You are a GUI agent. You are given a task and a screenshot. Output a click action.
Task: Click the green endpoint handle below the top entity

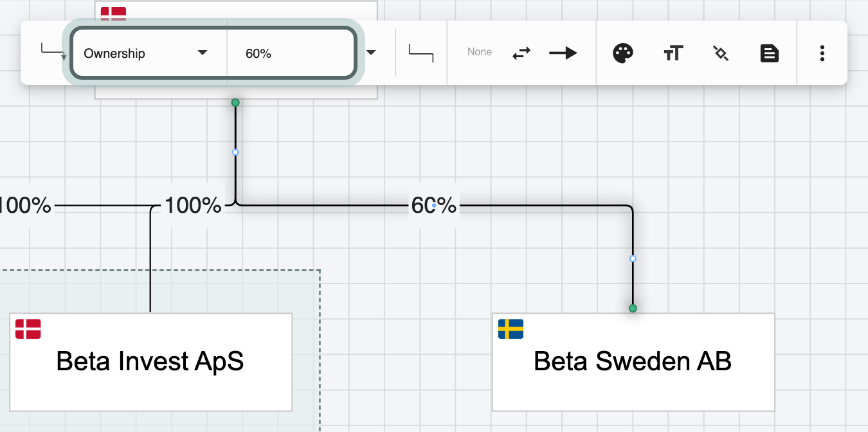[235, 103]
